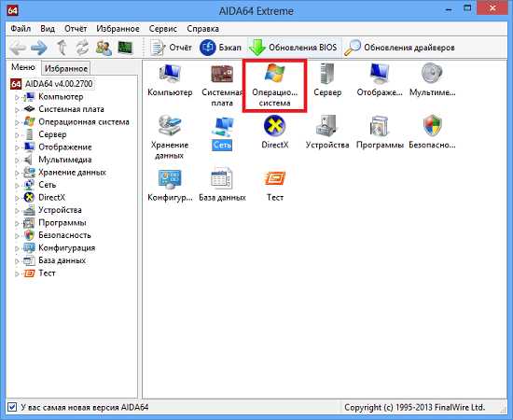Click the Обновления драйверов toolbar button
The width and height of the screenshot is (513, 420).
pos(399,48)
